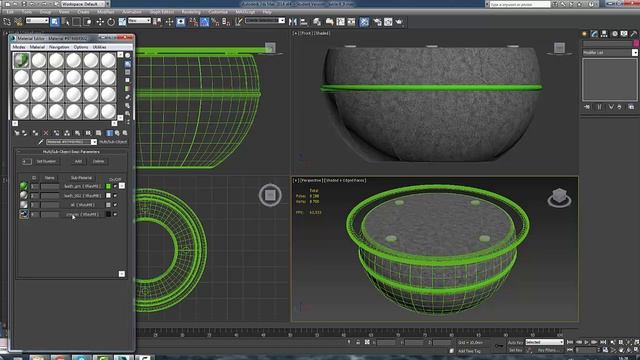Open the Modify command panel tab
This screenshot has width=640, height=360.
594,34
